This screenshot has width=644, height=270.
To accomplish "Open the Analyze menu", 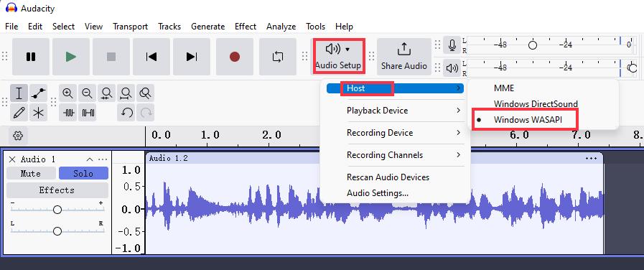I will click(x=281, y=27).
